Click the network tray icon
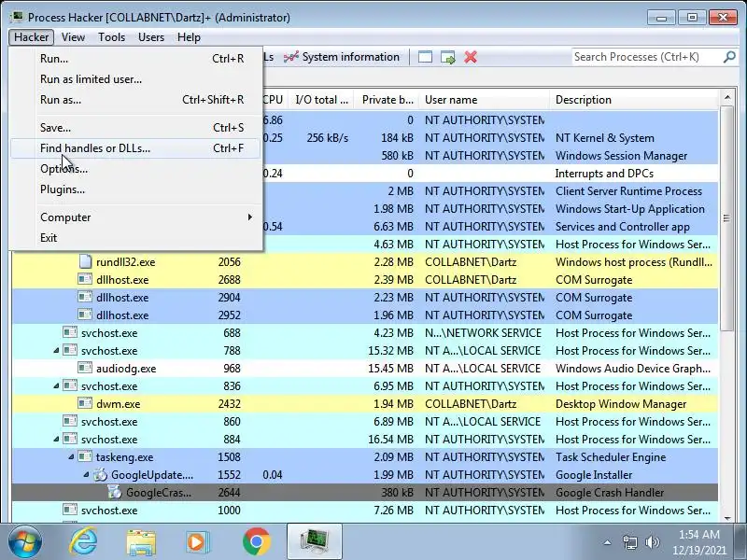747x560 pixels. tap(629, 542)
